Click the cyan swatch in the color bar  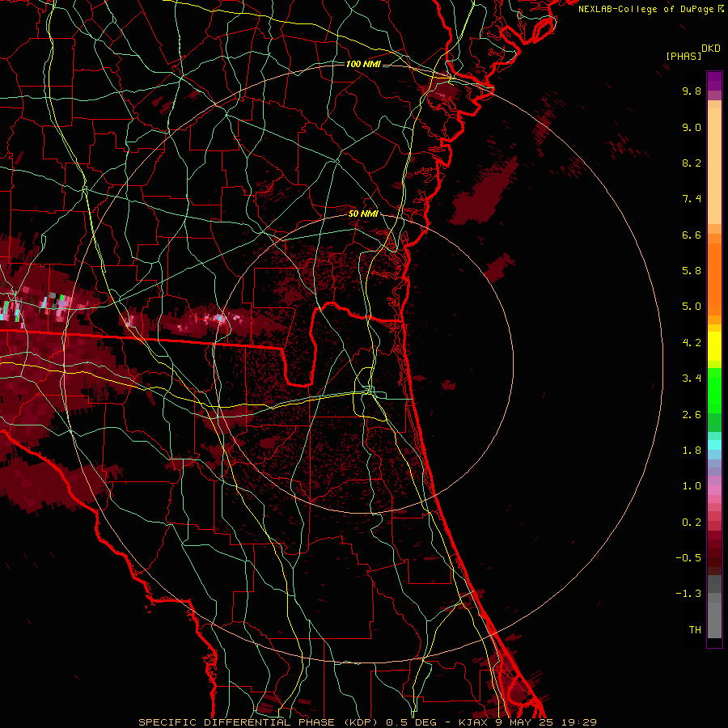point(714,444)
